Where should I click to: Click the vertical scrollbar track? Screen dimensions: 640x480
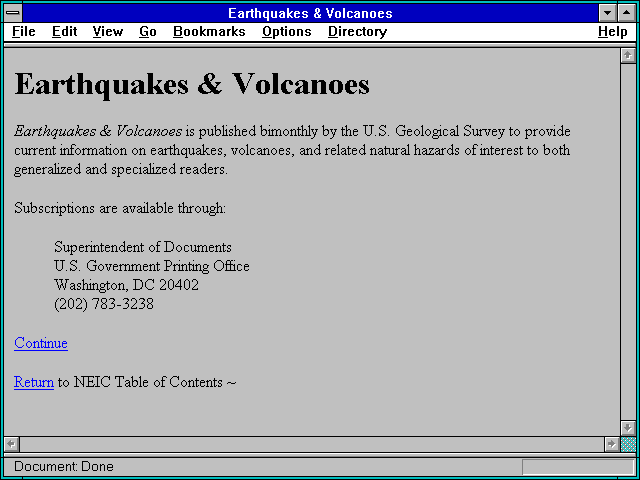[x=628, y=242]
